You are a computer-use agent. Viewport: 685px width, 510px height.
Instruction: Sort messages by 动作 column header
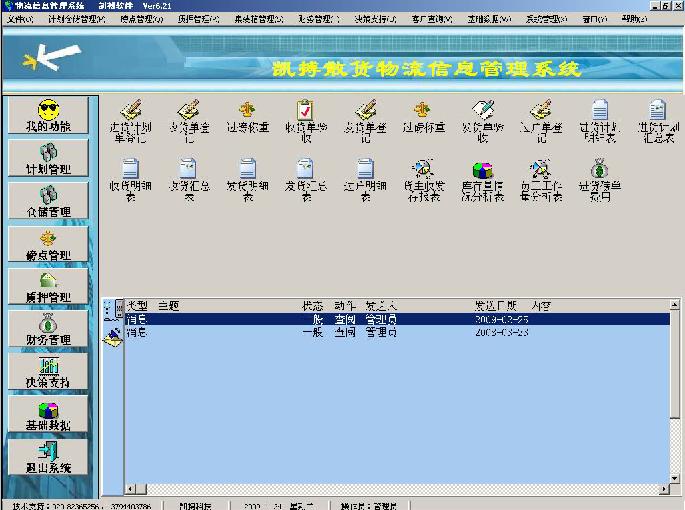point(345,306)
